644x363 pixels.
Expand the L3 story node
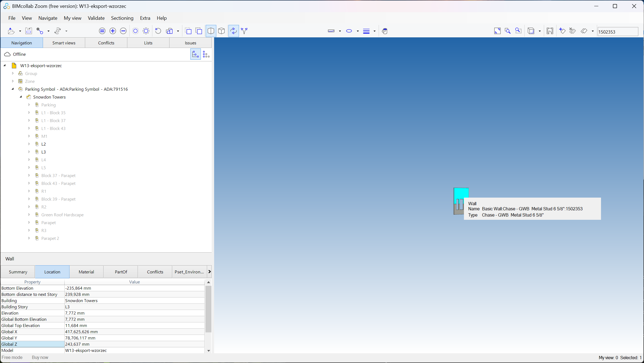(29, 152)
